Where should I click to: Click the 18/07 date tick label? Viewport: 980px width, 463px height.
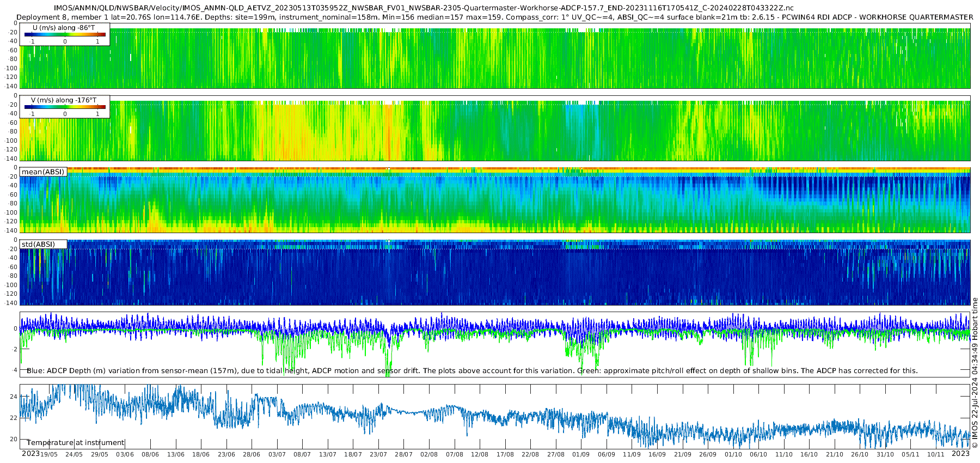pos(353,454)
